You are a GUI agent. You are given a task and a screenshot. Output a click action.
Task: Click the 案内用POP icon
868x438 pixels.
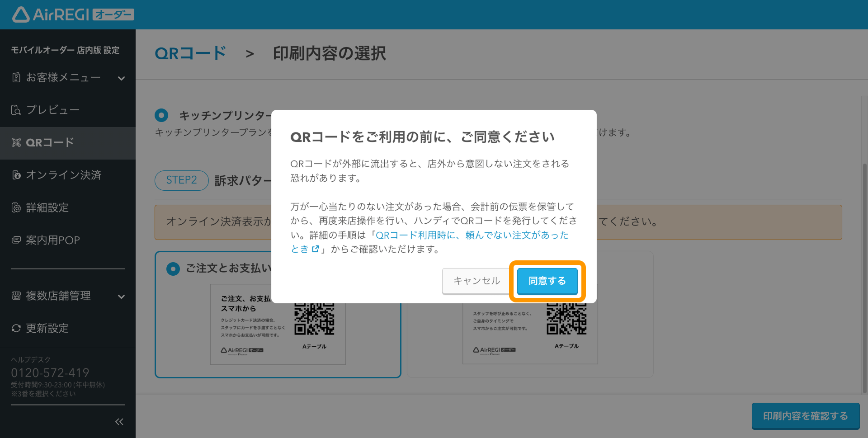click(16, 240)
